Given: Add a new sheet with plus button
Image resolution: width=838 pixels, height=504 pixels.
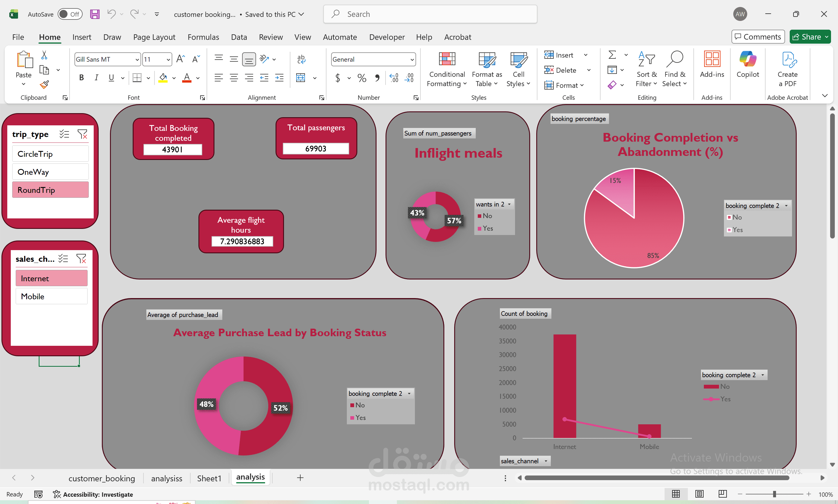Looking at the screenshot, I should coord(300,478).
